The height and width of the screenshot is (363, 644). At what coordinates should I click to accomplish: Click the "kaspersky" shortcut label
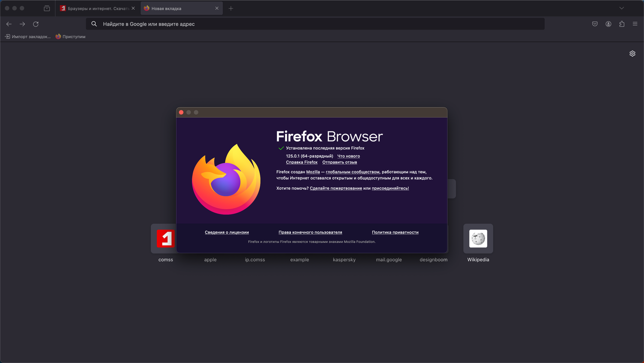[344, 260]
